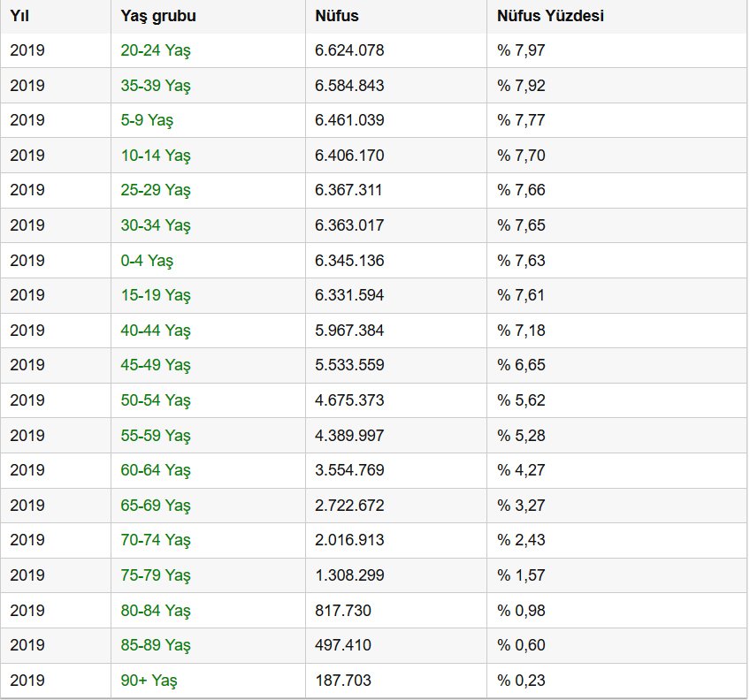The image size is (750, 700).
Task: Click the Nüfus Yüzdesi column header
Action: click(550, 16)
